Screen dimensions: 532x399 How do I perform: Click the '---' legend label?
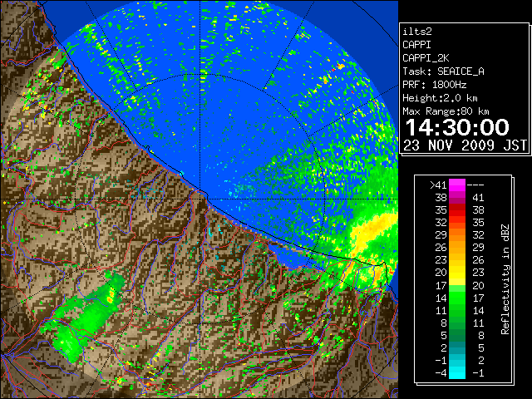point(475,185)
